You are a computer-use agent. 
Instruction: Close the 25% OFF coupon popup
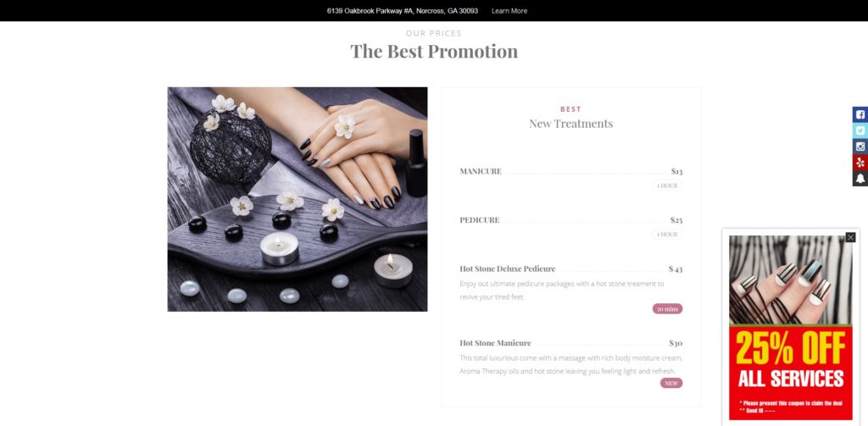click(x=850, y=237)
